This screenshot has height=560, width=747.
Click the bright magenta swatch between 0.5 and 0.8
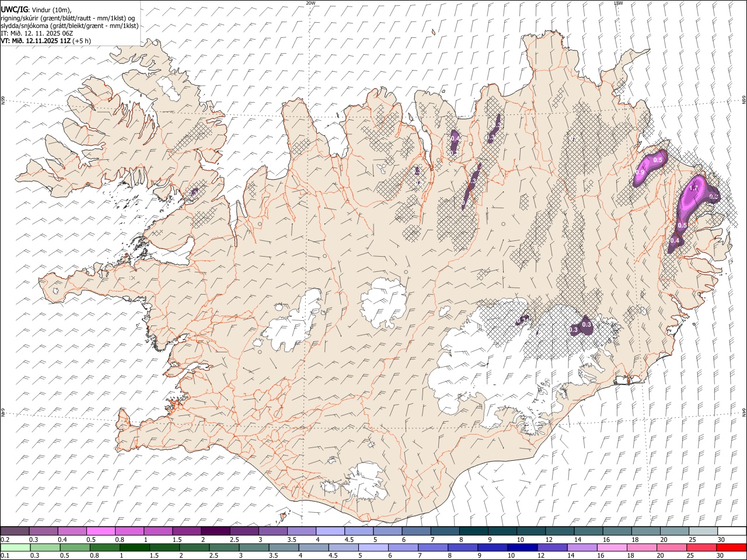(100, 531)
